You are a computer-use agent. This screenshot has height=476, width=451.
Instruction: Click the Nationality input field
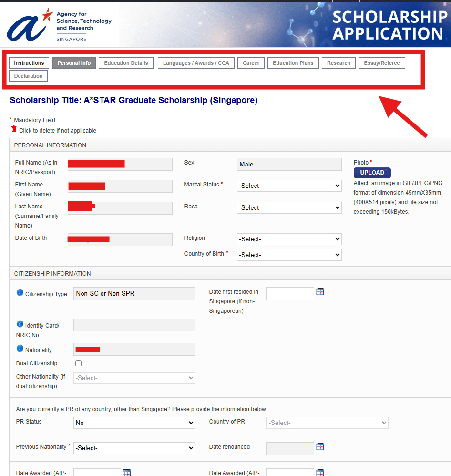134,350
